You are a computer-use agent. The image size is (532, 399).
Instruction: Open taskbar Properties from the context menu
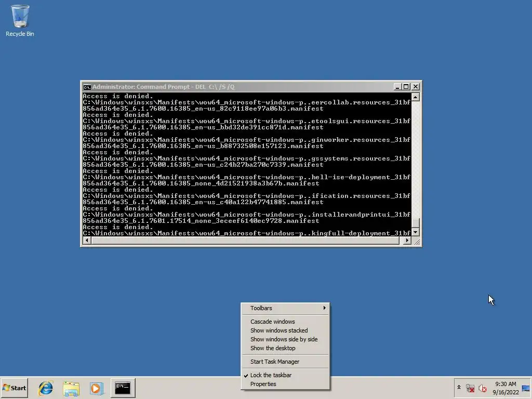tap(285, 384)
